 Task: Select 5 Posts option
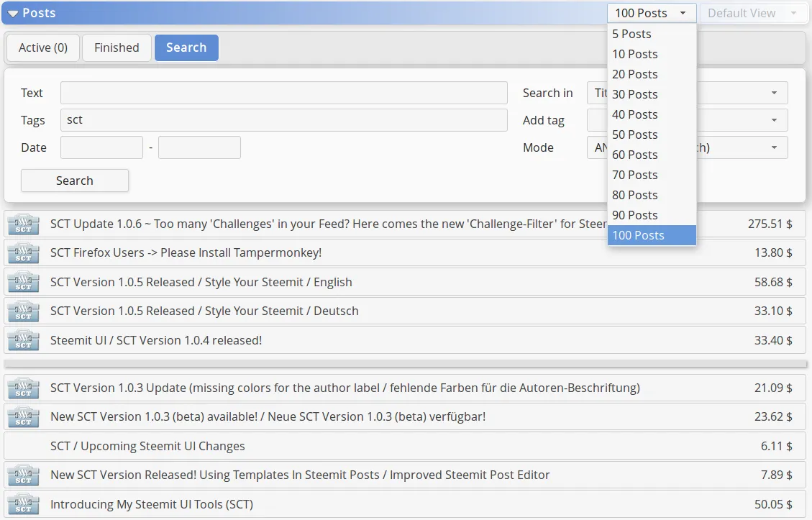(x=652, y=35)
